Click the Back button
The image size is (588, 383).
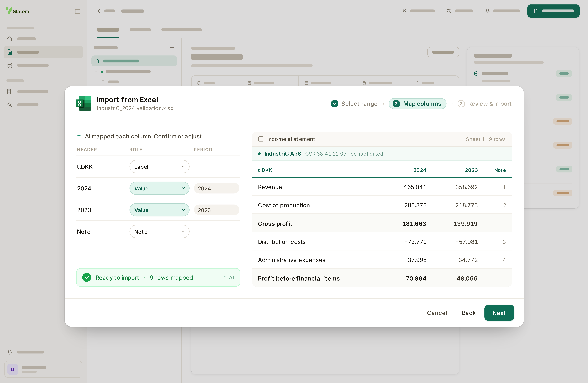click(x=469, y=313)
